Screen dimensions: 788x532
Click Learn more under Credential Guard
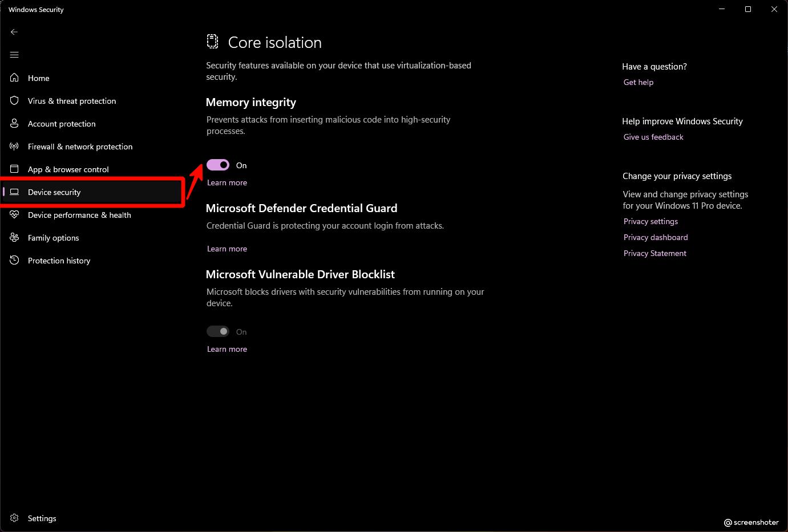[x=227, y=249]
